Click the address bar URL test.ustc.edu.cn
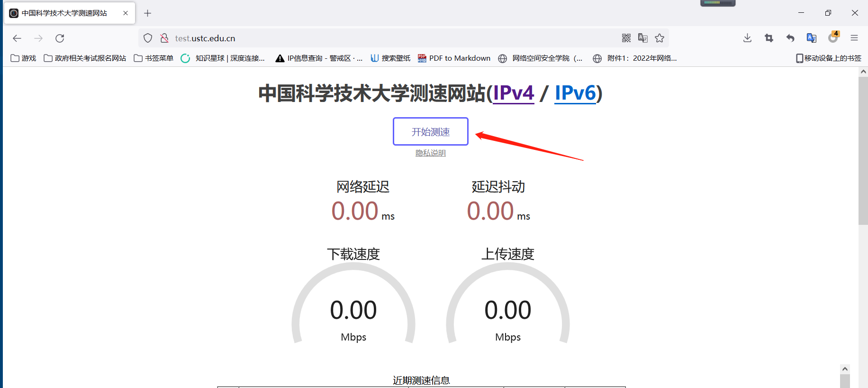The width and height of the screenshot is (868, 388). (x=205, y=38)
